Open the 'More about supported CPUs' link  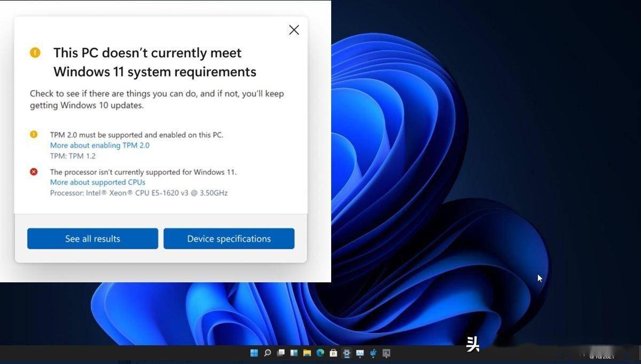click(x=98, y=182)
